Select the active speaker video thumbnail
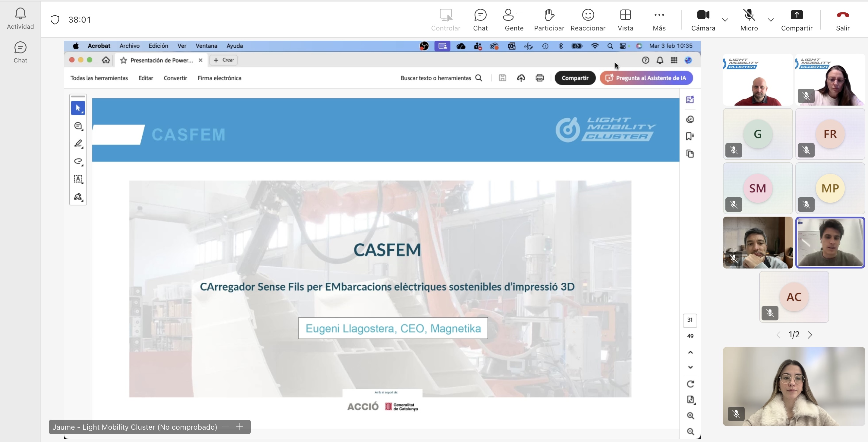This screenshot has width=868, height=442. point(830,242)
